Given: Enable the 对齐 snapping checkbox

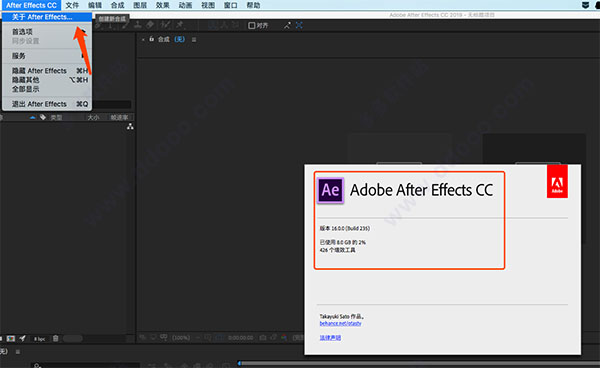Looking at the screenshot, I should [252, 26].
